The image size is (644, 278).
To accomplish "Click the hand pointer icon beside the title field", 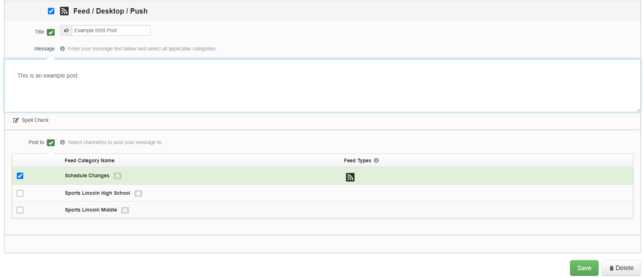I will [66, 31].
